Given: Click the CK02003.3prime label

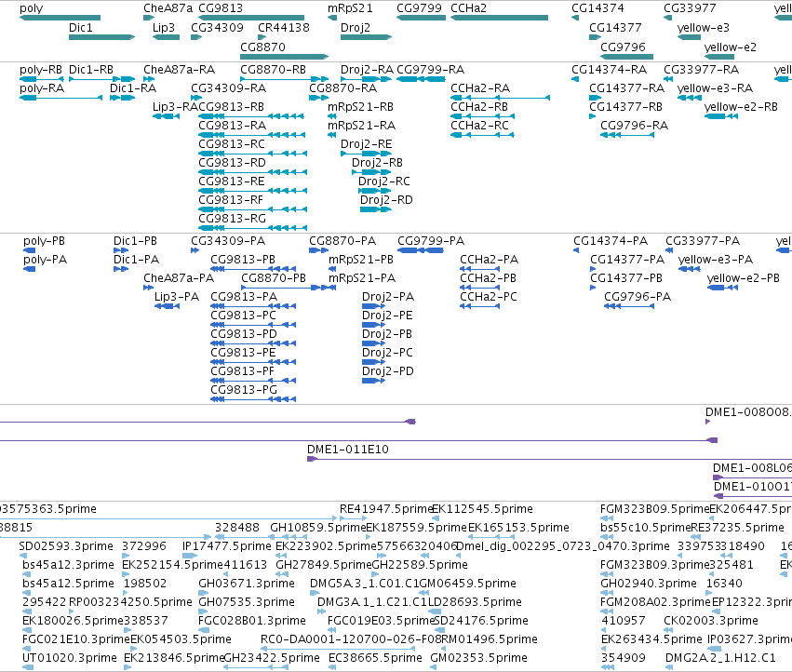Looking at the screenshot, I should tap(711, 620).
